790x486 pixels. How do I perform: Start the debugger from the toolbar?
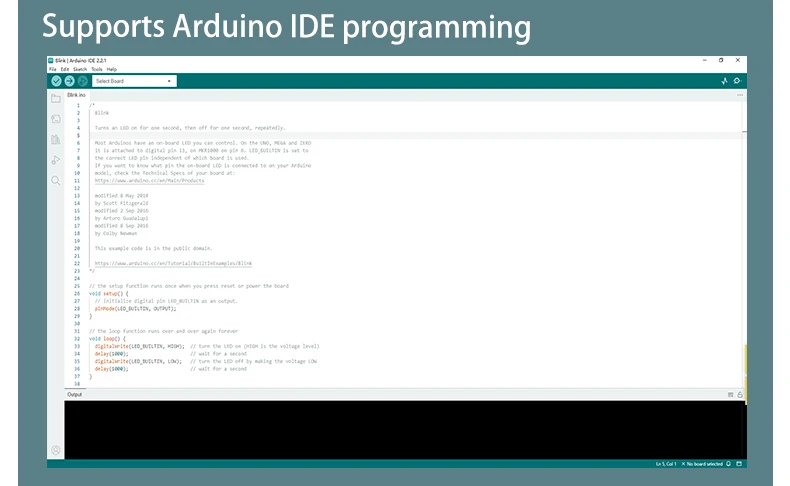83,81
